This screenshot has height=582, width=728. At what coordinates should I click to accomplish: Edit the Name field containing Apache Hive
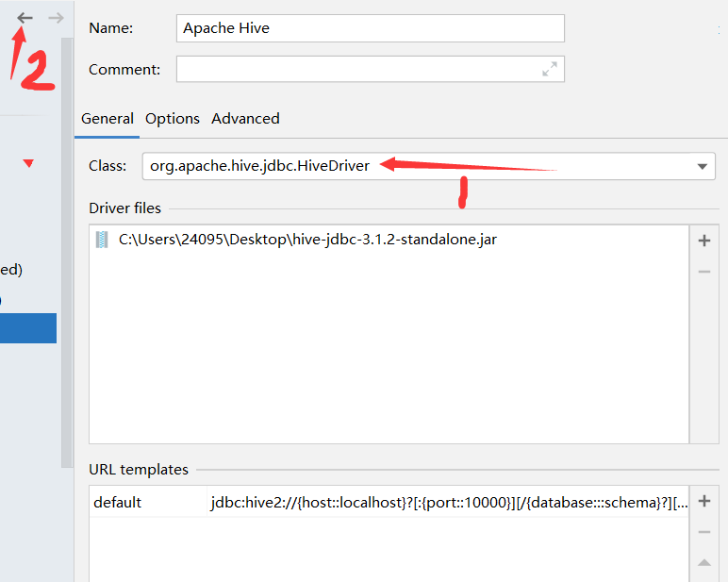[370, 28]
